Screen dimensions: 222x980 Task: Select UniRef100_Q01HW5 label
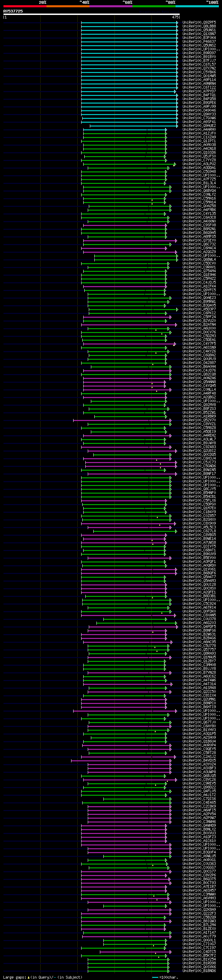pyautogui.click(x=199, y=76)
